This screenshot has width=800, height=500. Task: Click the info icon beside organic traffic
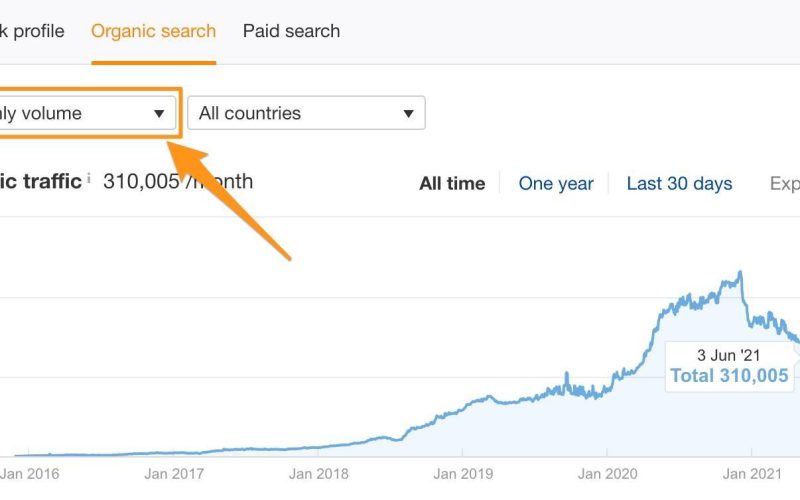[x=88, y=178]
